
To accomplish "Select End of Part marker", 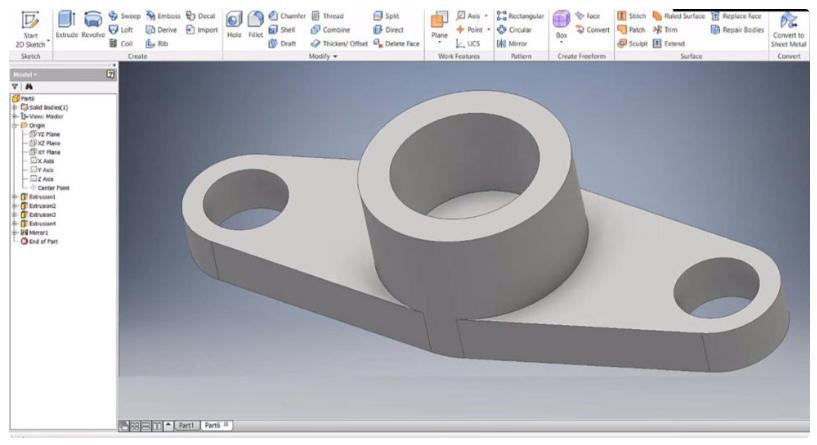I will [x=39, y=241].
